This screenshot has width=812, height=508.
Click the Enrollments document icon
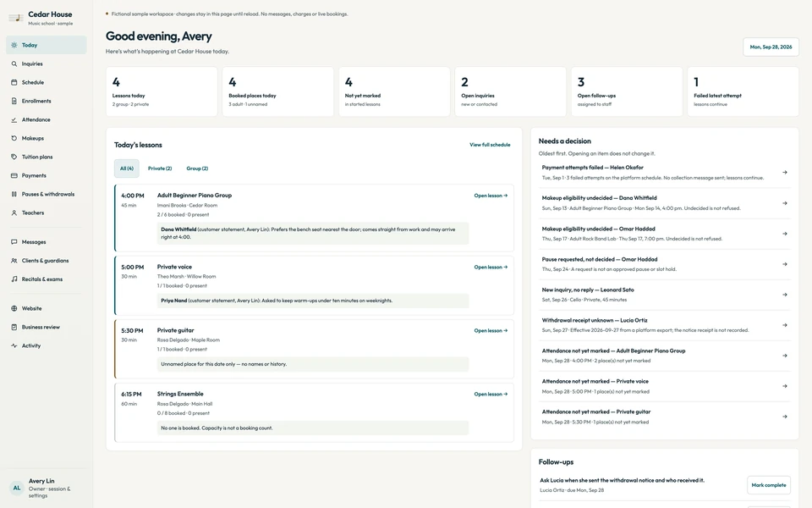tap(14, 101)
